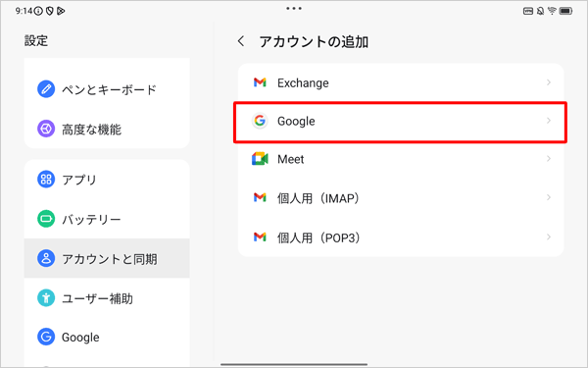
Task: Tap the muted bell icon in status bar
Action: (540, 11)
